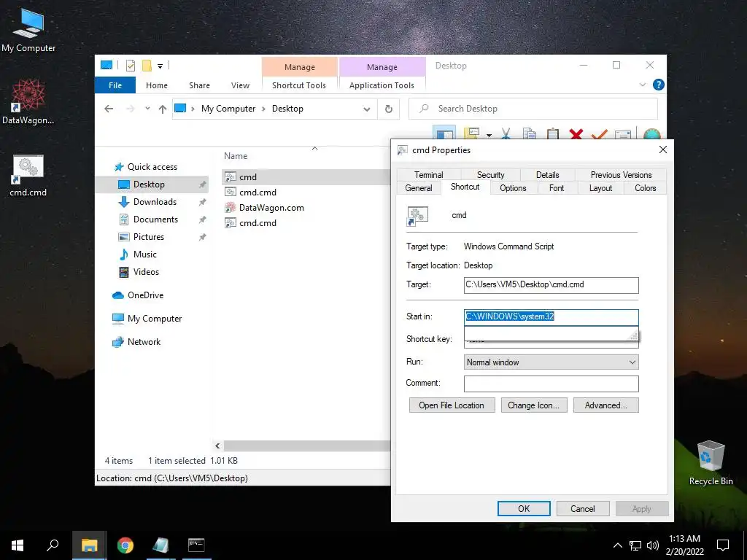Open My Computer desktop icon
Screen dimensions: 747x560
click(x=28, y=30)
